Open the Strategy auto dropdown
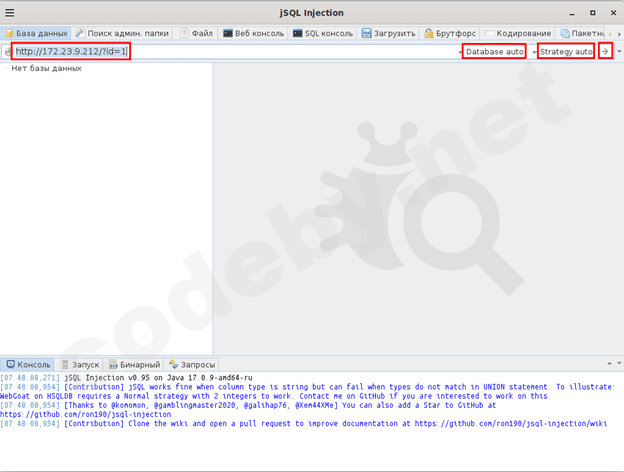This screenshot has height=472, width=624. click(566, 52)
